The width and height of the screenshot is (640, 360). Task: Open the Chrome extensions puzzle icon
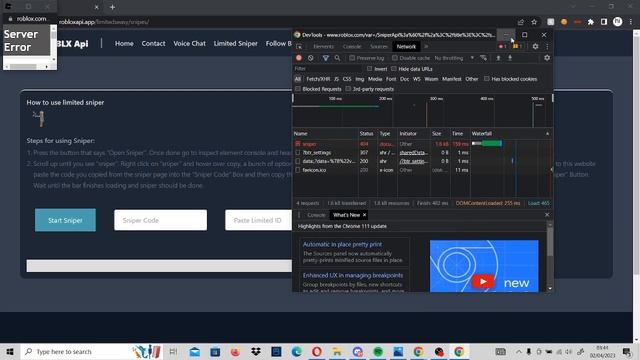point(591,22)
